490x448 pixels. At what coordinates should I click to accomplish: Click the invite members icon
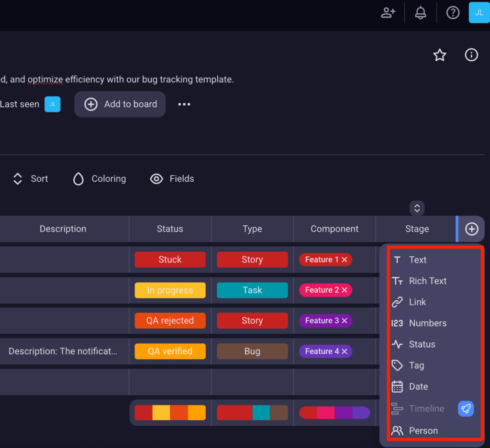pos(388,12)
